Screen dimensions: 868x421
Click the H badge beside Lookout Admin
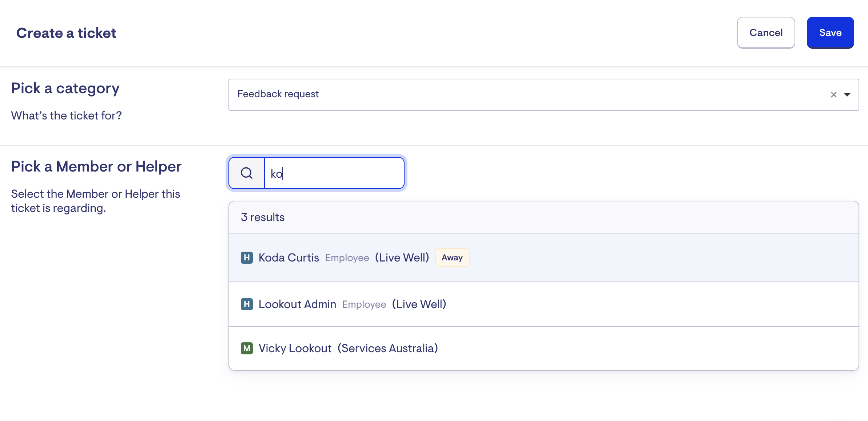247,304
